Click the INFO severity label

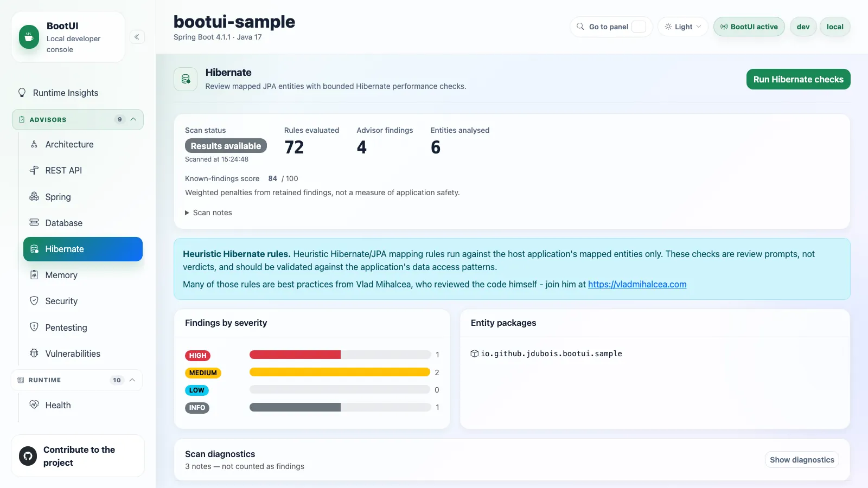(x=197, y=408)
